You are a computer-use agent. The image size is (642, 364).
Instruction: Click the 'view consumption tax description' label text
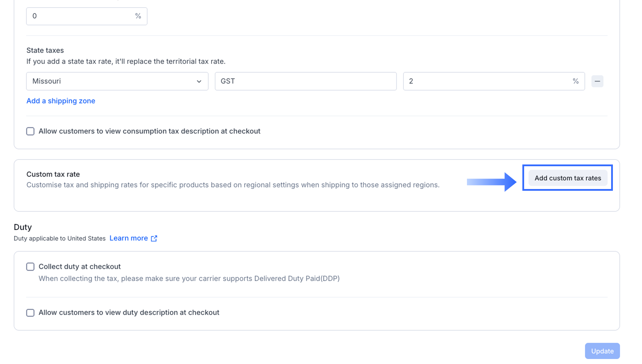[149, 132]
